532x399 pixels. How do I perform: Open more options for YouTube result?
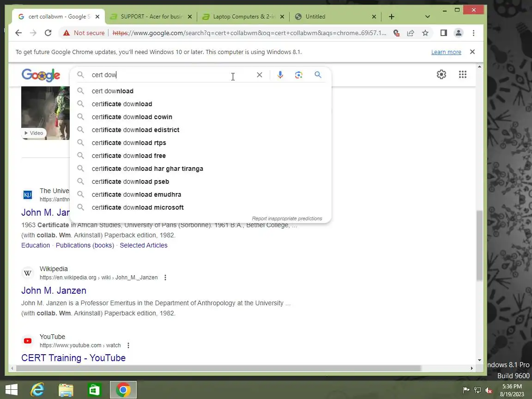click(x=128, y=345)
